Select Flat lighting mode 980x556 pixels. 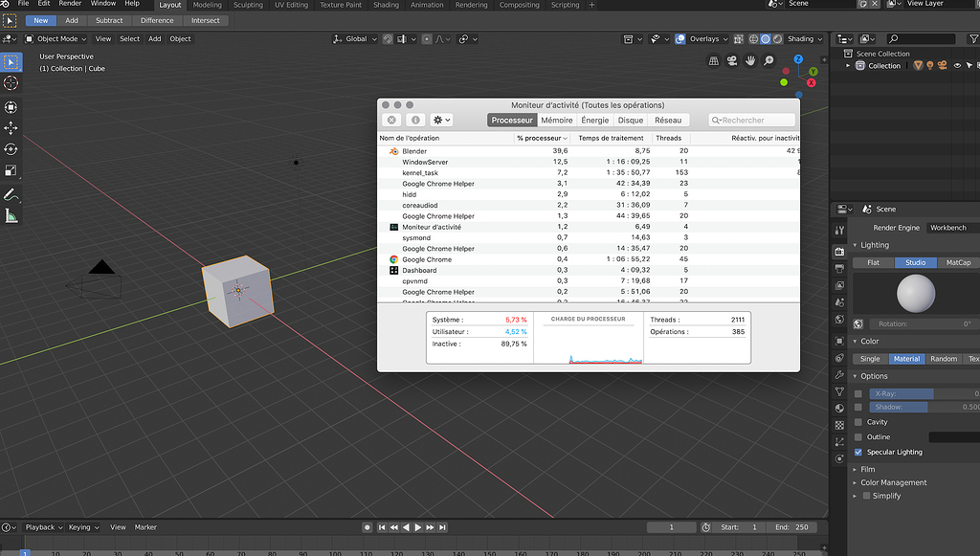[x=872, y=261]
